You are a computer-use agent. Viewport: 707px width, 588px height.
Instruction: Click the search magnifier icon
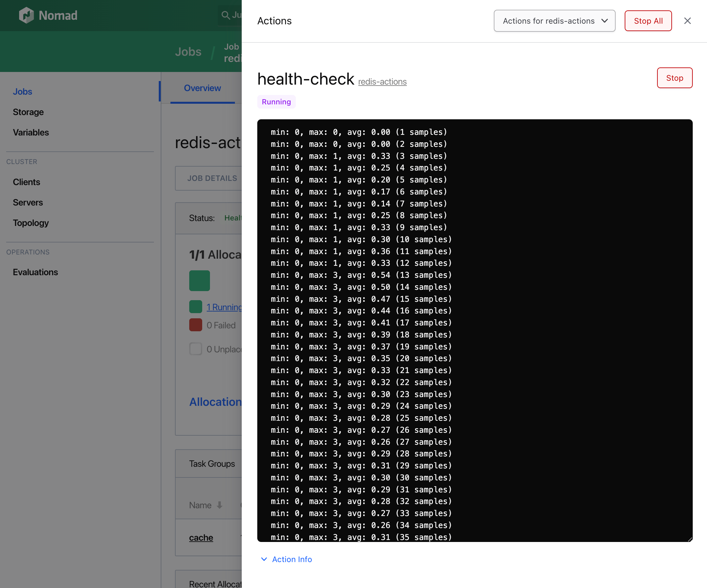[x=225, y=15]
